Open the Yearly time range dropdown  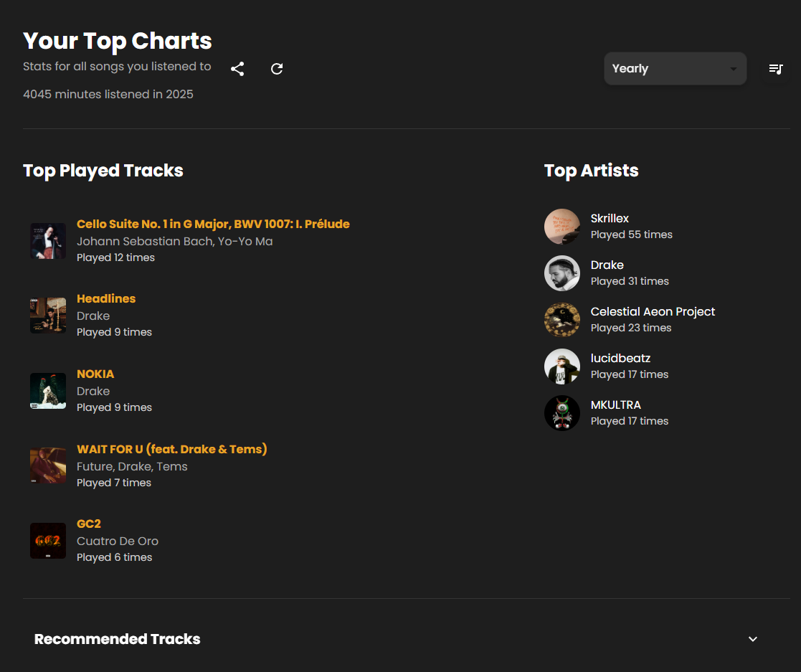click(675, 68)
